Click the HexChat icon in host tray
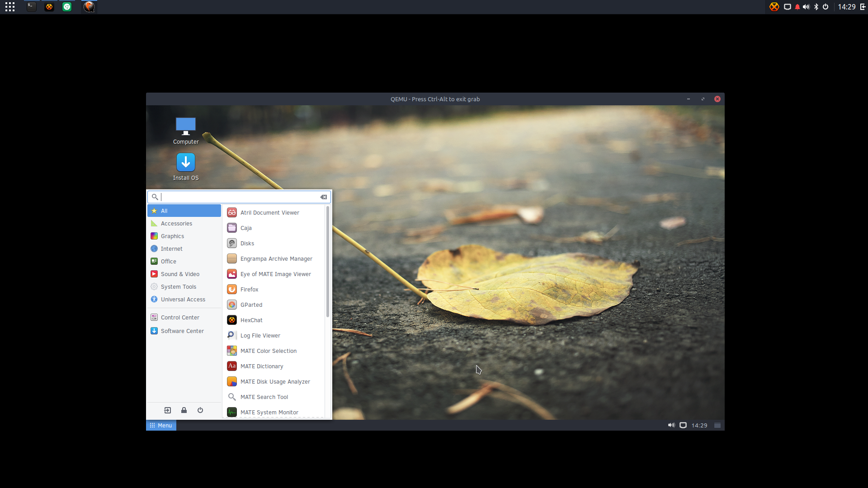Screen dimensions: 868x488 (774, 7)
